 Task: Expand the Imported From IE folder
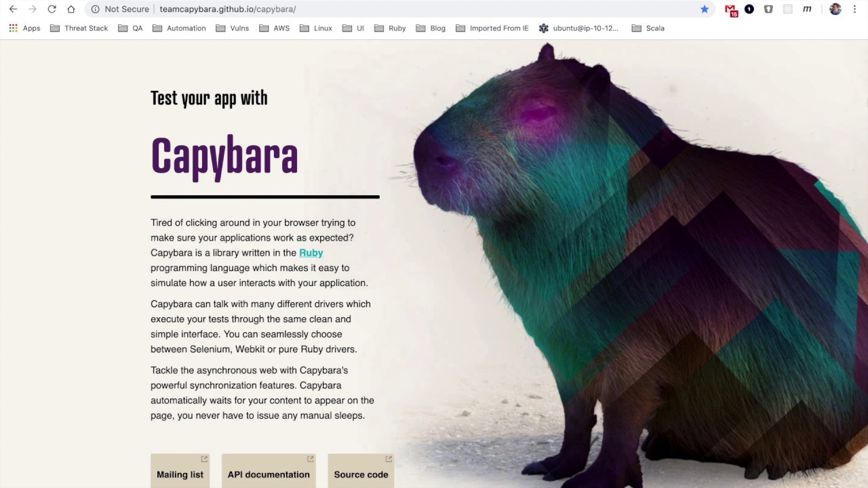(x=492, y=28)
